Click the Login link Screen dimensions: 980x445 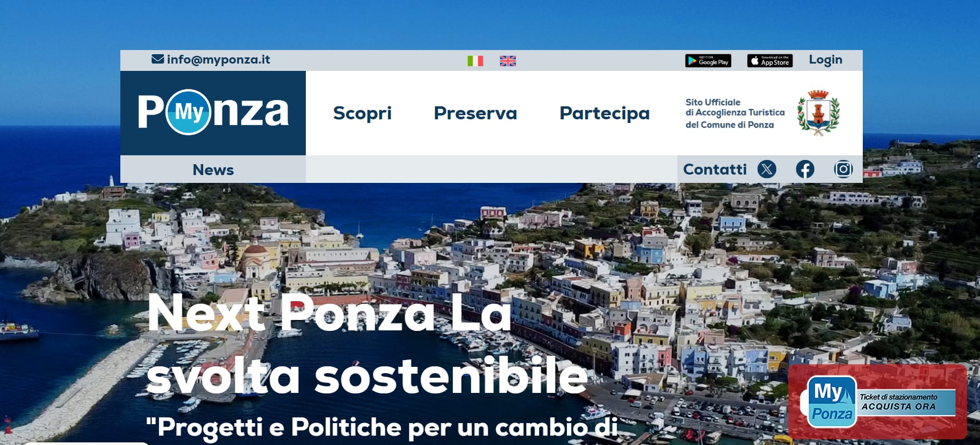pos(825,60)
